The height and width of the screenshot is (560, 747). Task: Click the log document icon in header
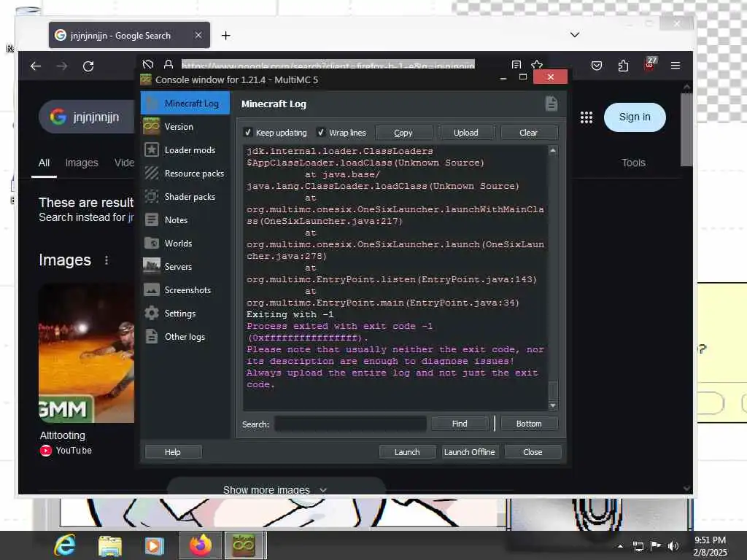551,104
